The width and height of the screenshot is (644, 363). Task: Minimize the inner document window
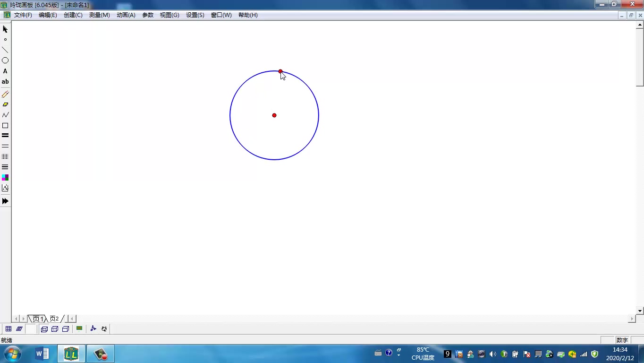pos(623,15)
